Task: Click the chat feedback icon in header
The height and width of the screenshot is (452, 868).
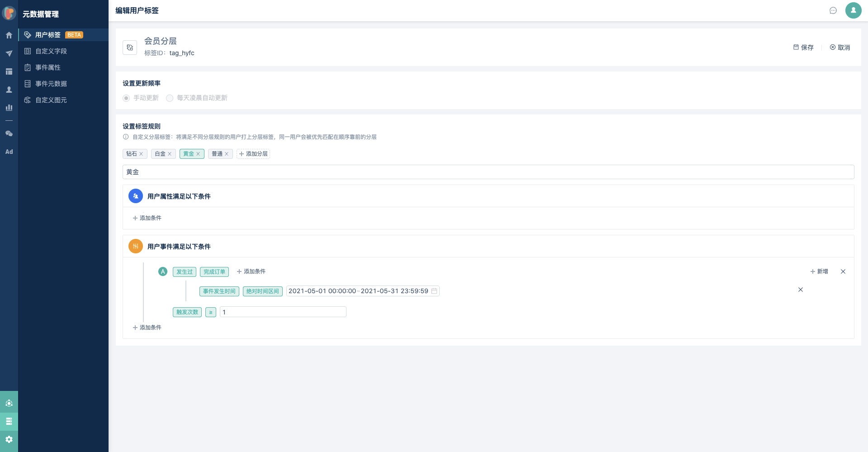Action: 833,10
